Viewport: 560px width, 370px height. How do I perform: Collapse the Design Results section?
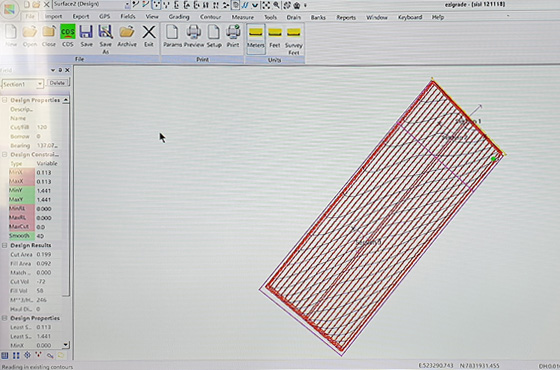point(5,245)
